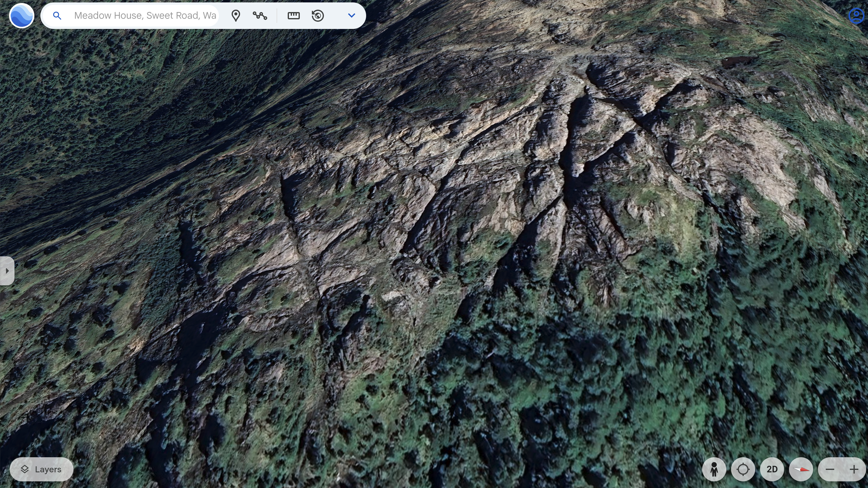Switch to 2D view
The image size is (868, 488).
772,469
